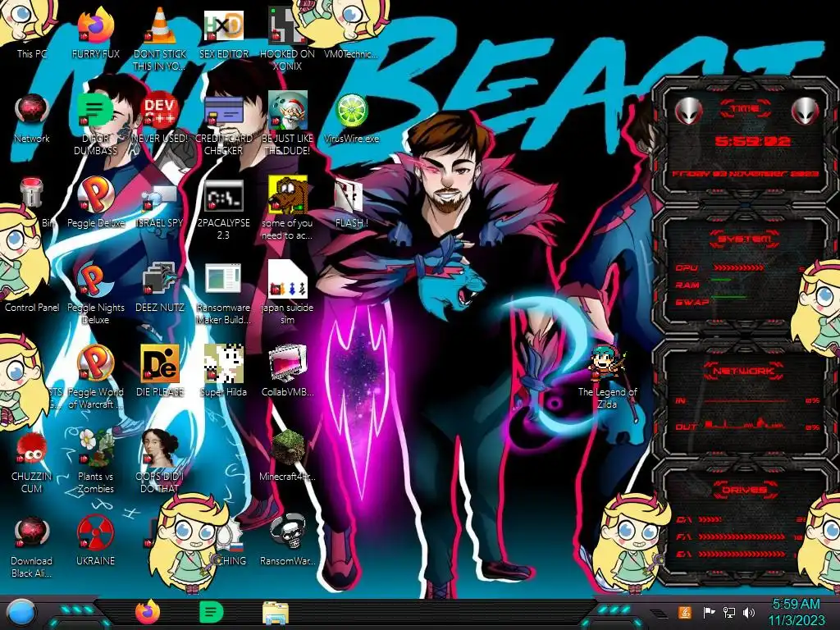
Task: Launch Plants vs Zombies shortcut
Action: pyautogui.click(x=95, y=462)
